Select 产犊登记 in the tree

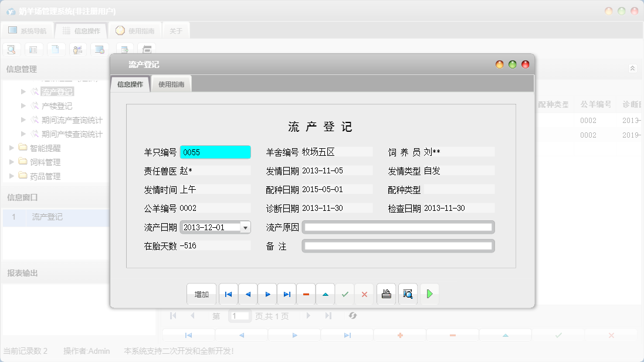(x=57, y=106)
